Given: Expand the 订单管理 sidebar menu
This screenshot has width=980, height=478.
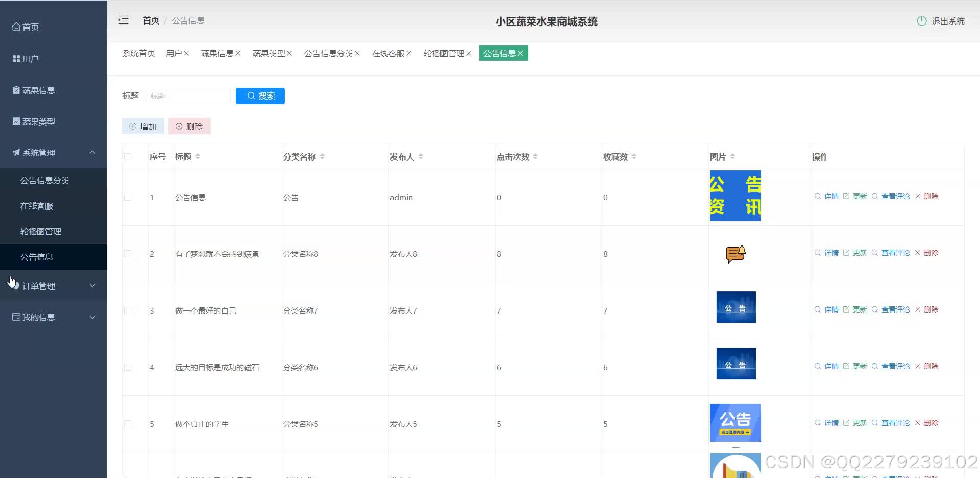Looking at the screenshot, I should tap(38, 285).
